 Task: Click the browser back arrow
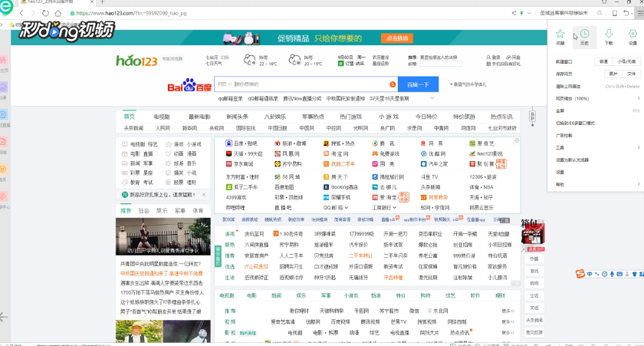click(x=21, y=13)
